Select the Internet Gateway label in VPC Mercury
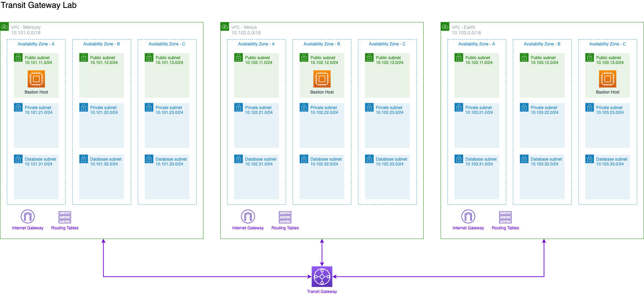This screenshot has height=294, width=644. click(28, 228)
